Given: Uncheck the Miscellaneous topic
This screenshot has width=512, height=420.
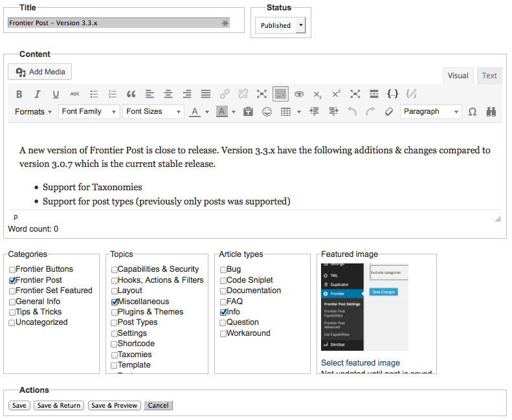Looking at the screenshot, I should (115, 302).
